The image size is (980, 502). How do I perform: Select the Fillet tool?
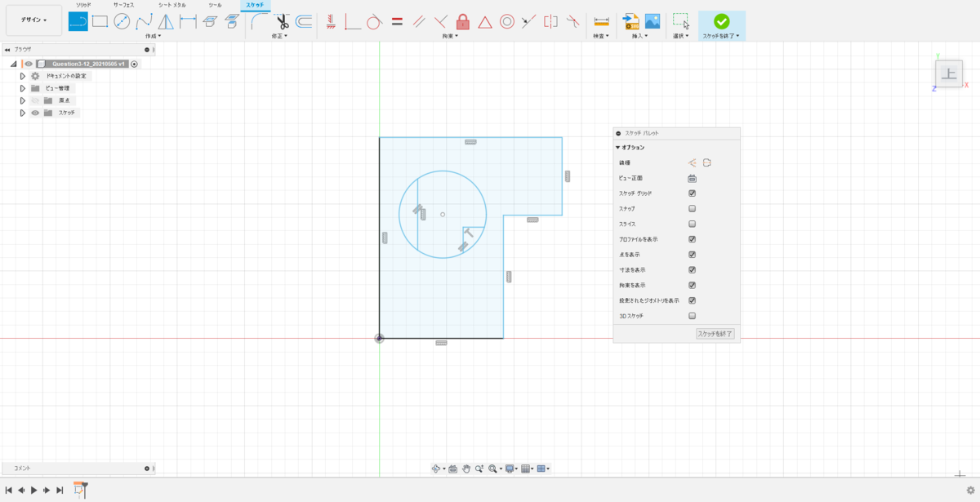coord(260,22)
